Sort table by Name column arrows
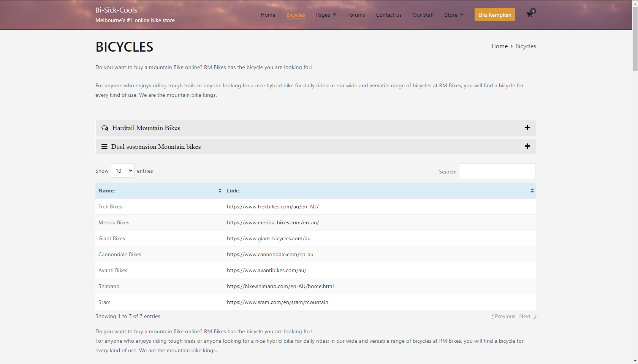 coord(220,191)
